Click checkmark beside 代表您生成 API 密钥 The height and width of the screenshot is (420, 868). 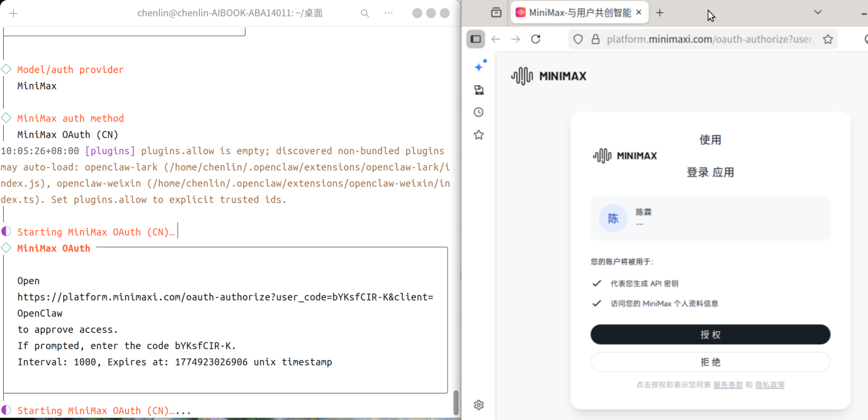[x=597, y=283]
